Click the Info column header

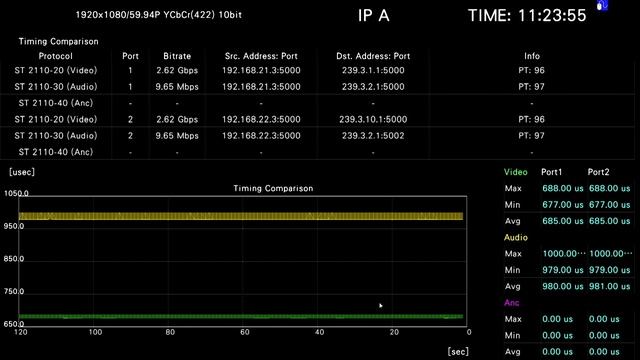(532, 56)
